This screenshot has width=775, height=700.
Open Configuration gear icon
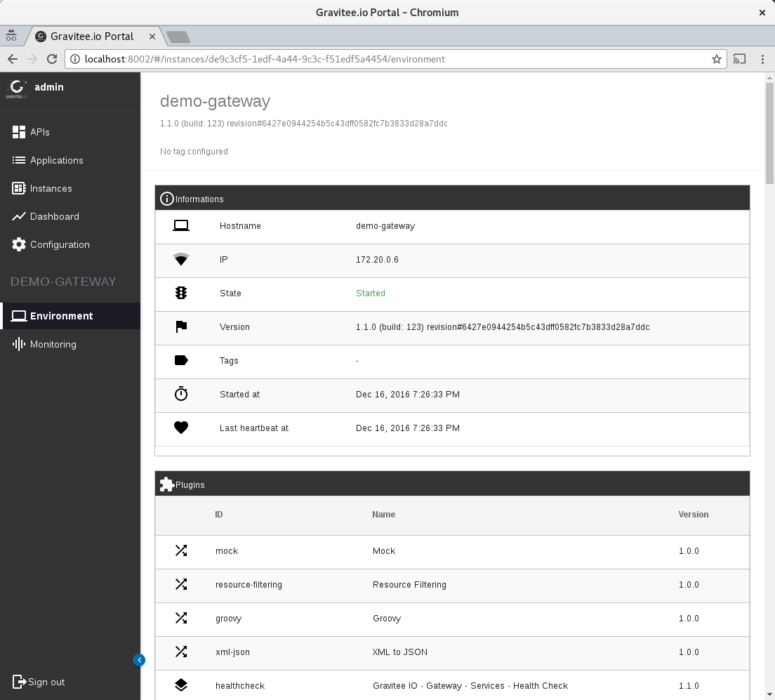click(19, 244)
